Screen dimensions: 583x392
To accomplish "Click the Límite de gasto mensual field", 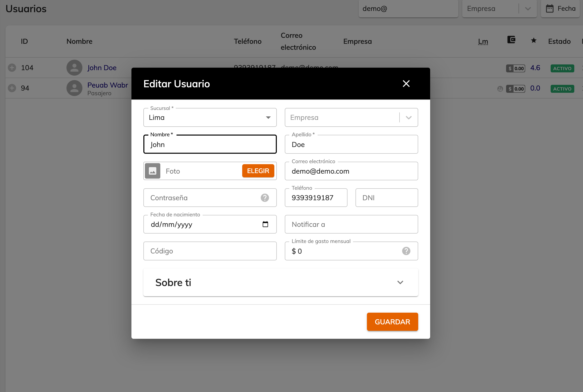I will [351, 251].
